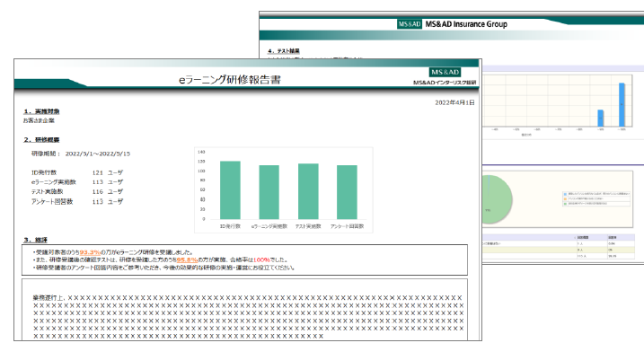The image size is (644, 343).
Task: Click the highlighted 95.8% figure
Action: click(x=188, y=260)
